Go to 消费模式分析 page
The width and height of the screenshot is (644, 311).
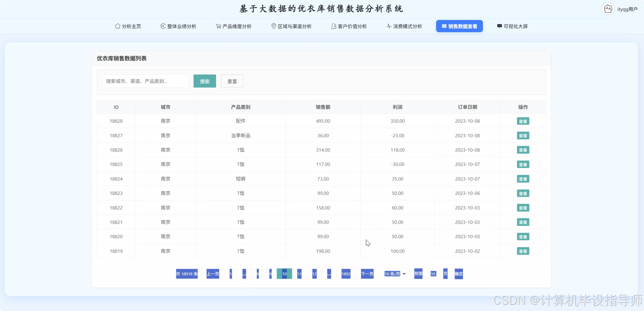tap(404, 26)
